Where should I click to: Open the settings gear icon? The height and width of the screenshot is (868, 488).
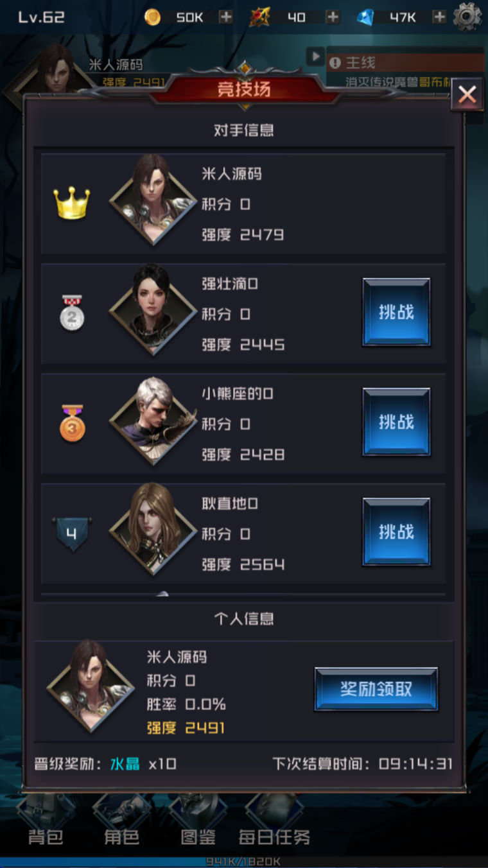click(467, 17)
